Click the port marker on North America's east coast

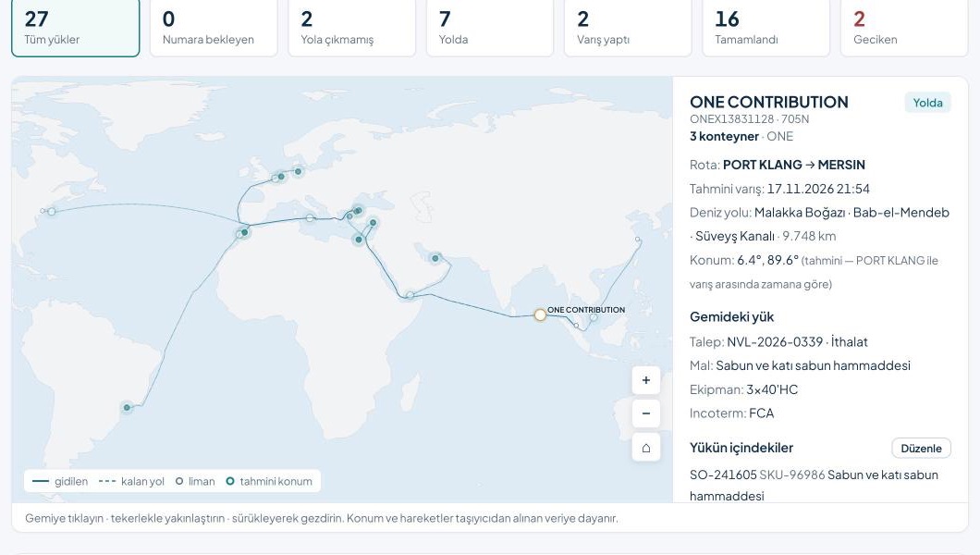(51, 212)
